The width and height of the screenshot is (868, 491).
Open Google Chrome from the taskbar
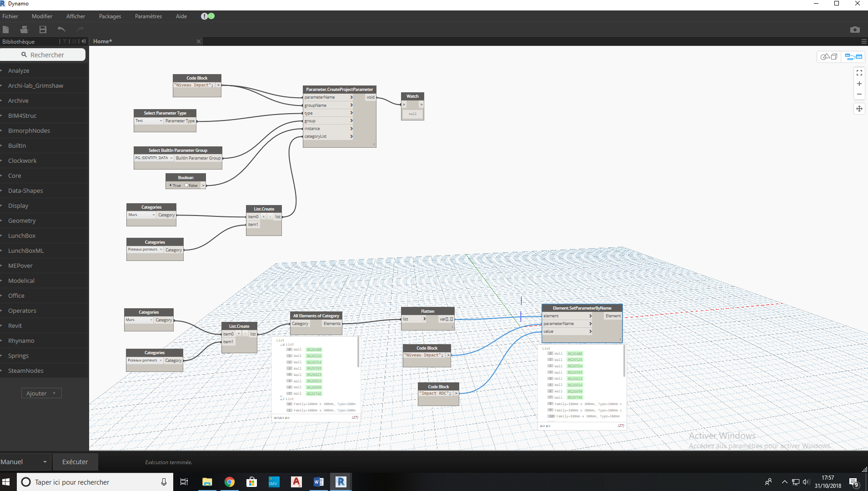point(229,482)
